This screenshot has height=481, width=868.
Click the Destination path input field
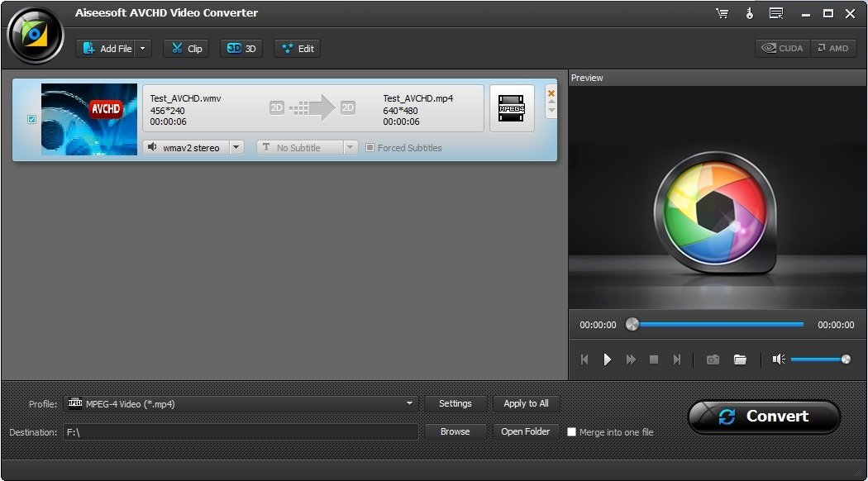click(240, 431)
